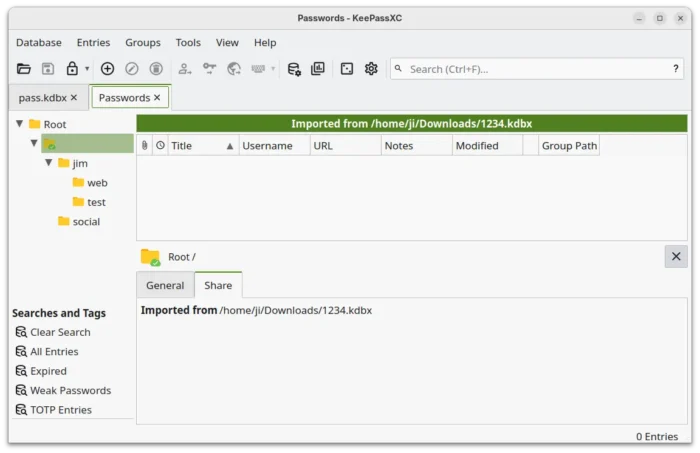The height and width of the screenshot is (453, 700).
Task: Open the lock button dropdown arrow
Action: (87, 69)
